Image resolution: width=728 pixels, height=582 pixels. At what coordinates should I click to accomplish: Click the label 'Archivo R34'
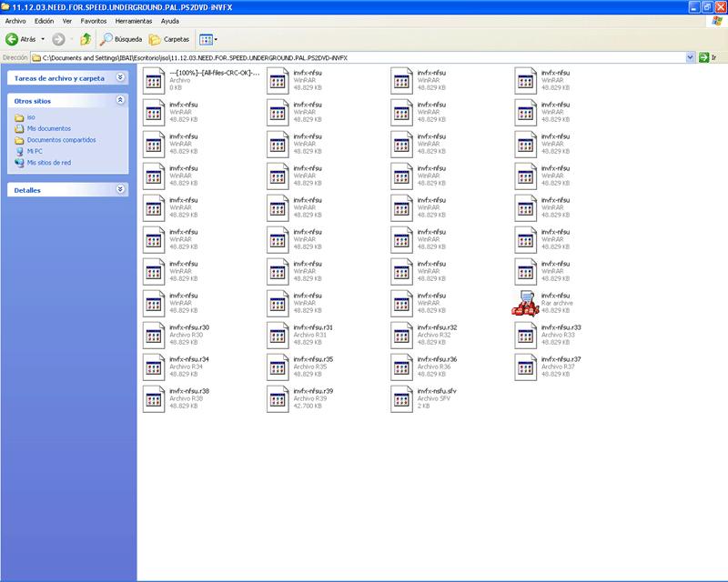(x=186, y=366)
